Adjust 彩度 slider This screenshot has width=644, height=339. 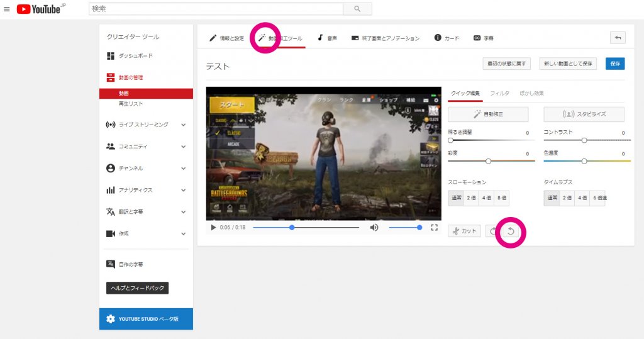[491, 161]
